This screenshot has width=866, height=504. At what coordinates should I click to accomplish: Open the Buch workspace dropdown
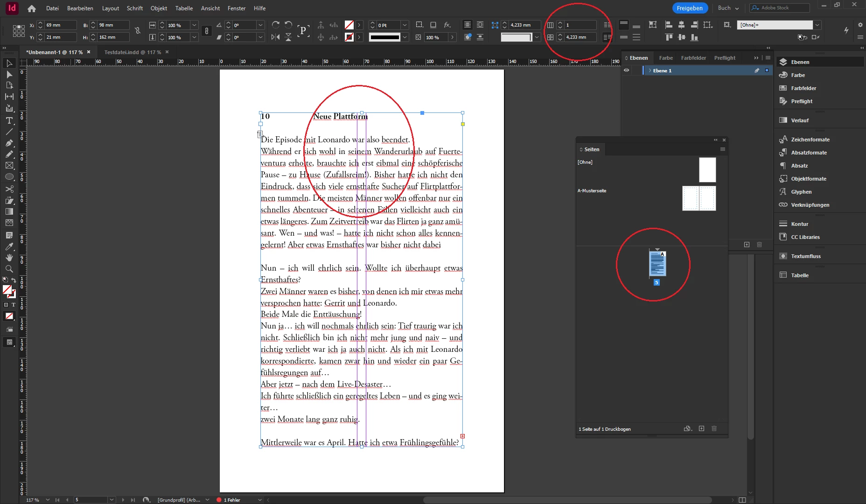728,8
